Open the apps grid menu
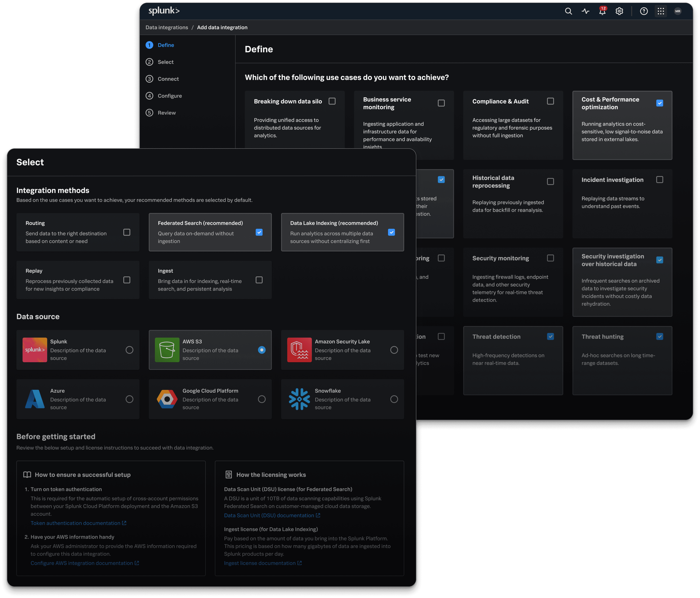Viewport: 700px width, 598px height. tap(660, 11)
